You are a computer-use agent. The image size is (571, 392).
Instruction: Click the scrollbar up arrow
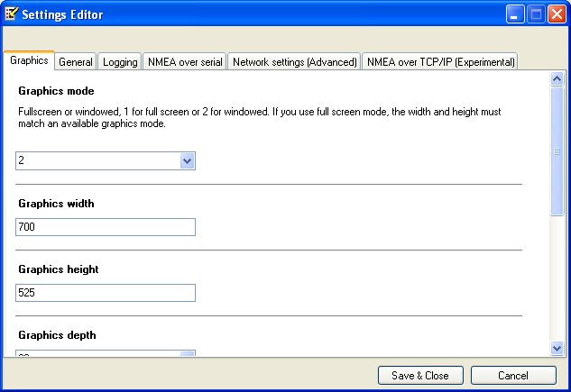point(557,78)
